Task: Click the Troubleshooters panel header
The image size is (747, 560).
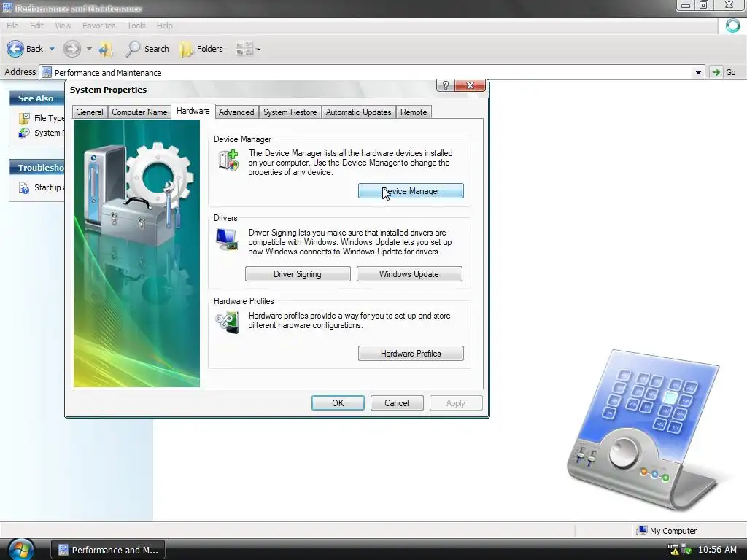Action: (36, 168)
